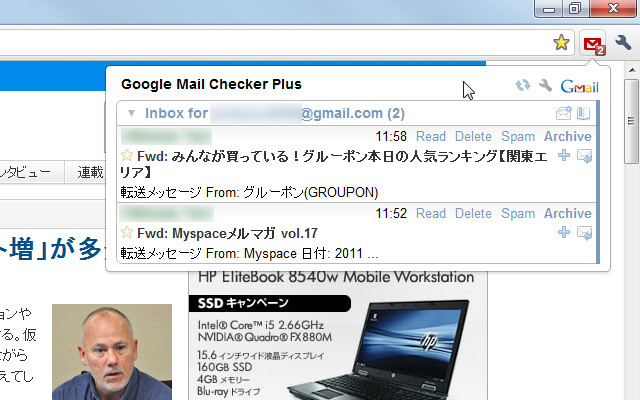Click the blue article headline text
The height and width of the screenshot is (400, 640).
51,248
